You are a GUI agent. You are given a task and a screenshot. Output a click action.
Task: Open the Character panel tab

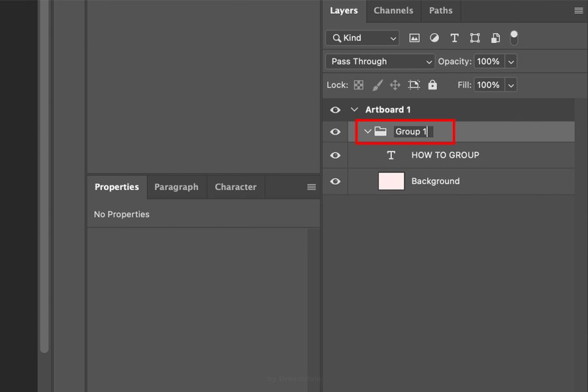coord(235,187)
